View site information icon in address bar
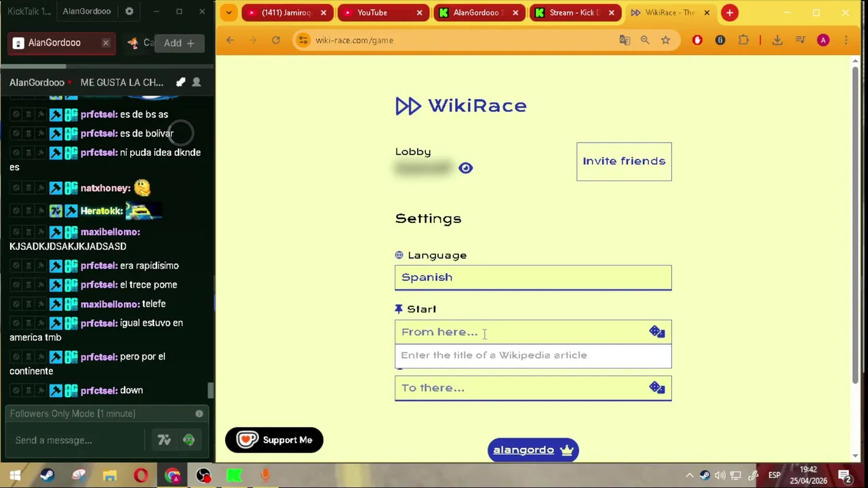The width and height of the screenshot is (868, 488). tap(303, 40)
